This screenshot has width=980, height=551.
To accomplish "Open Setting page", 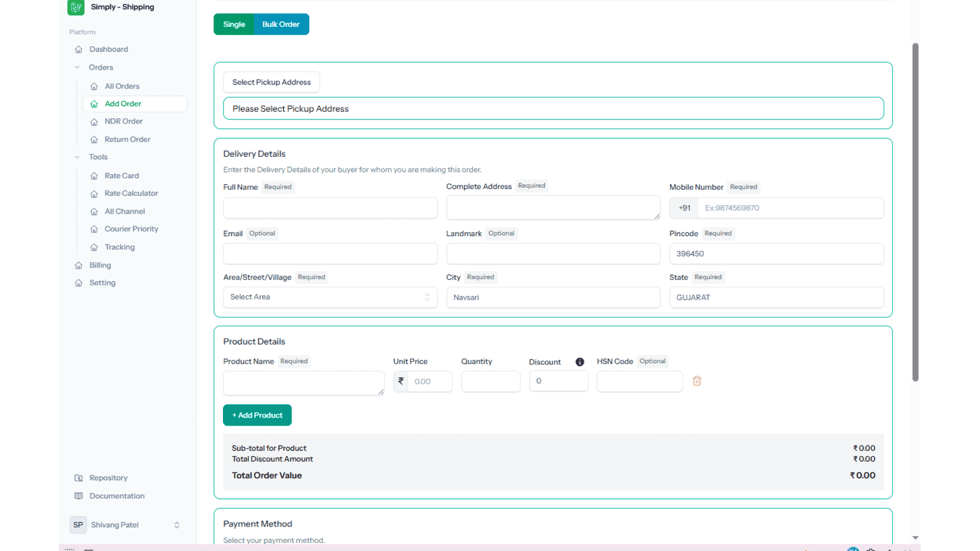I will pyautogui.click(x=102, y=283).
